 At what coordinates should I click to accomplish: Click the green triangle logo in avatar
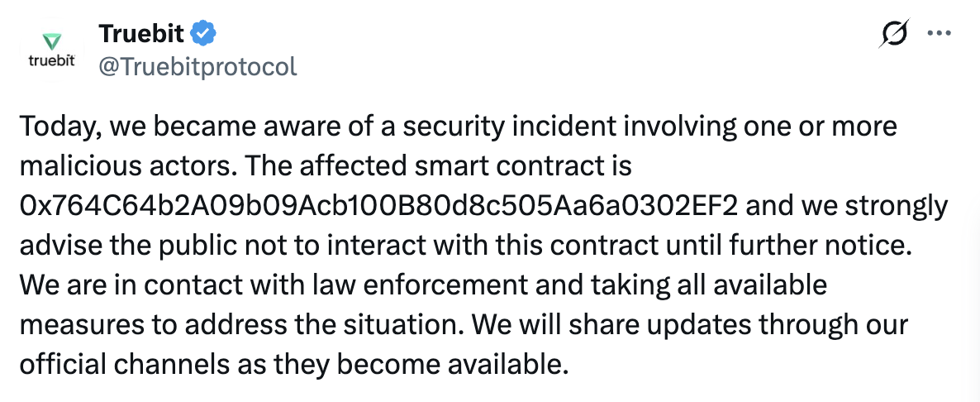point(52,41)
